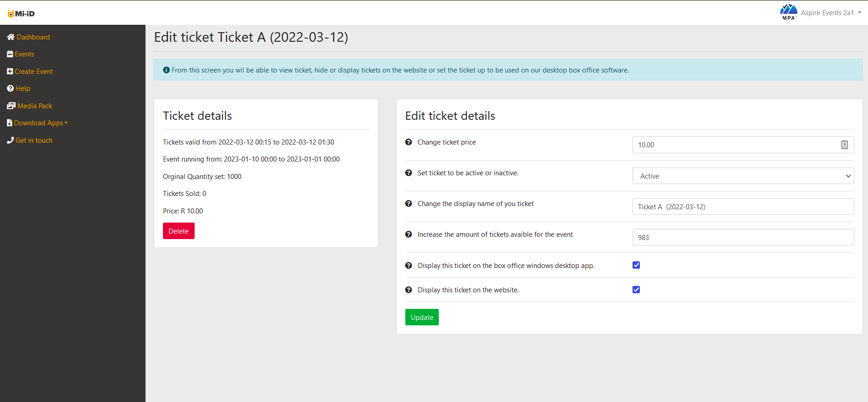Click help icon beside box office desktop app

409,266
